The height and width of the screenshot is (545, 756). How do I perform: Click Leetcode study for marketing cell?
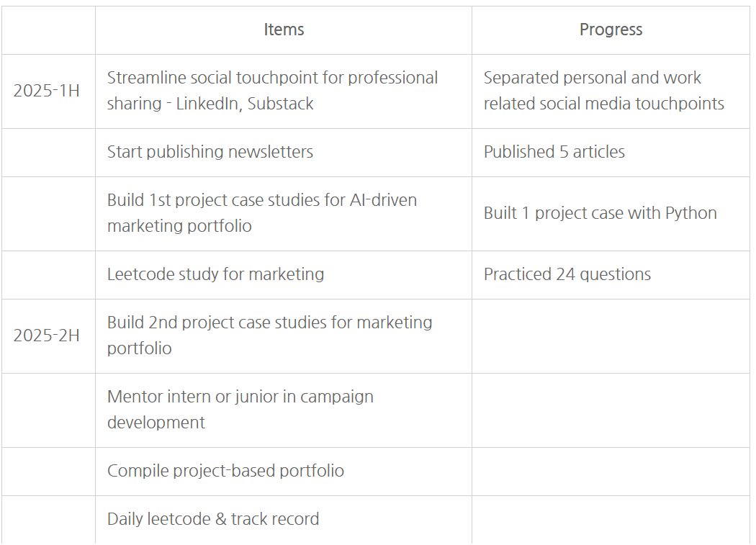[215, 274]
